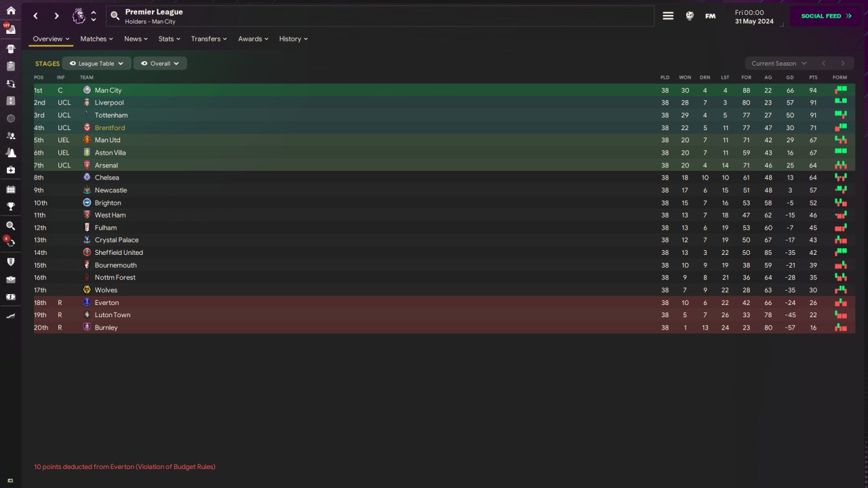Go to the Home screen icon

(x=10, y=11)
